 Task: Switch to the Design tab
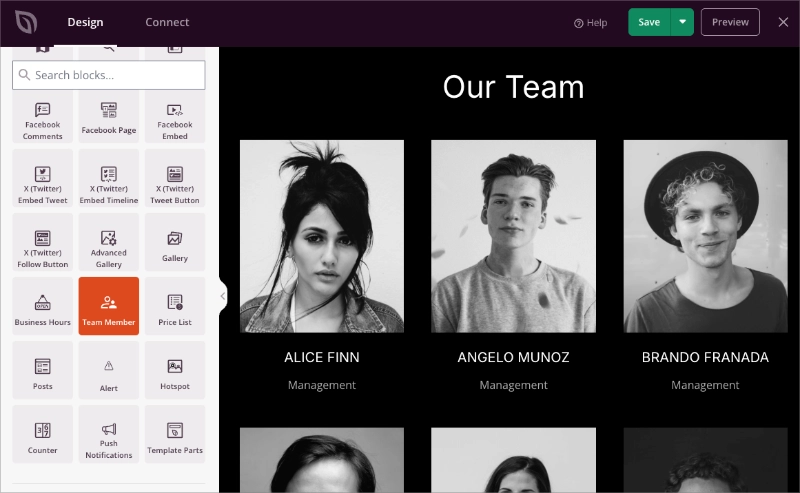point(85,22)
